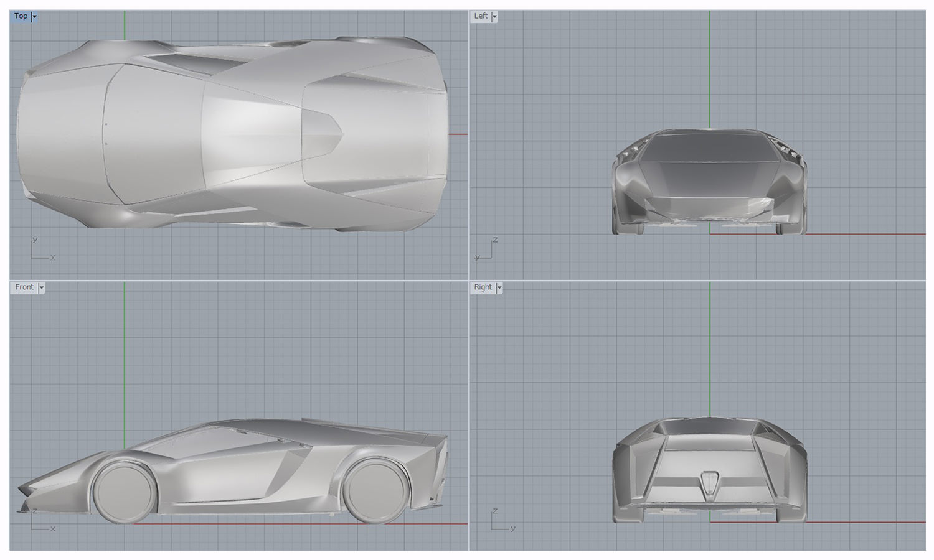This screenshot has width=934, height=560.
Task: Click the triangular rear emblem in Right viewport
Action: click(710, 482)
